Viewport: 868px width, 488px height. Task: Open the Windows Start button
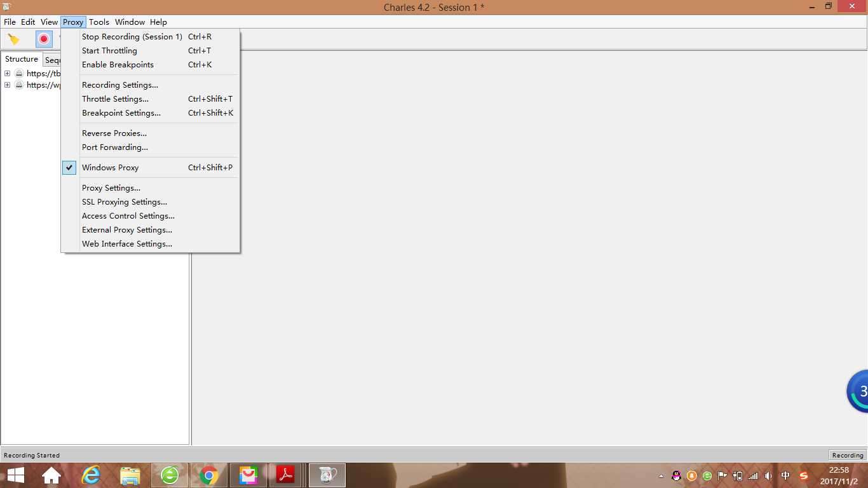pyautogui.click(x=16, y=475)
